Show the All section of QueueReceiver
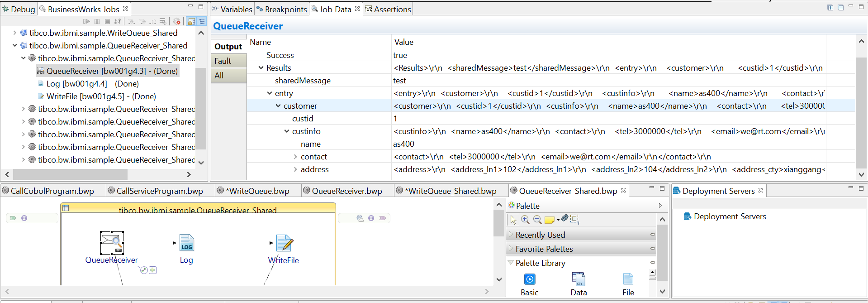The width and height of the screenshot is (868, 303). tap(219, 76)
